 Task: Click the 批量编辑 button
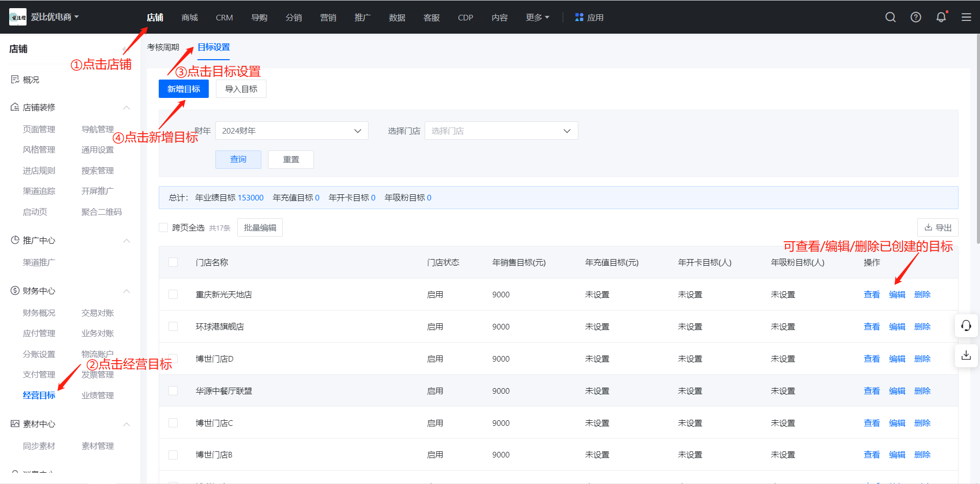260,227
